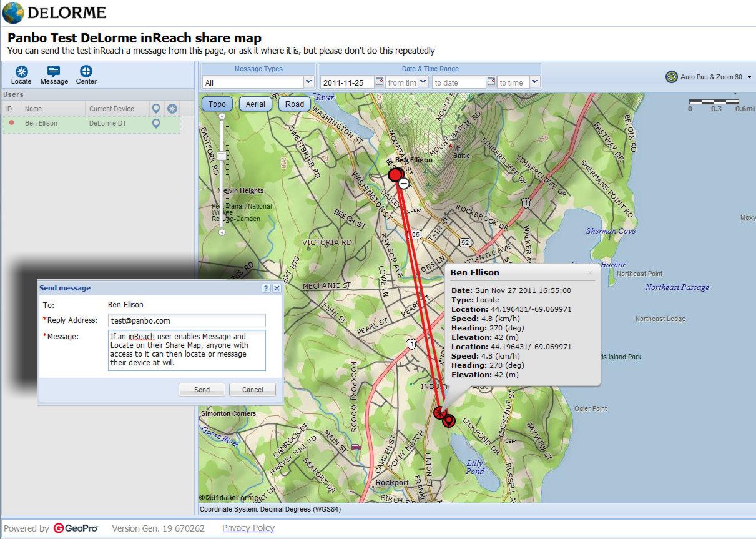Click the Auto Pan & Zoom refresh icon

672,77
